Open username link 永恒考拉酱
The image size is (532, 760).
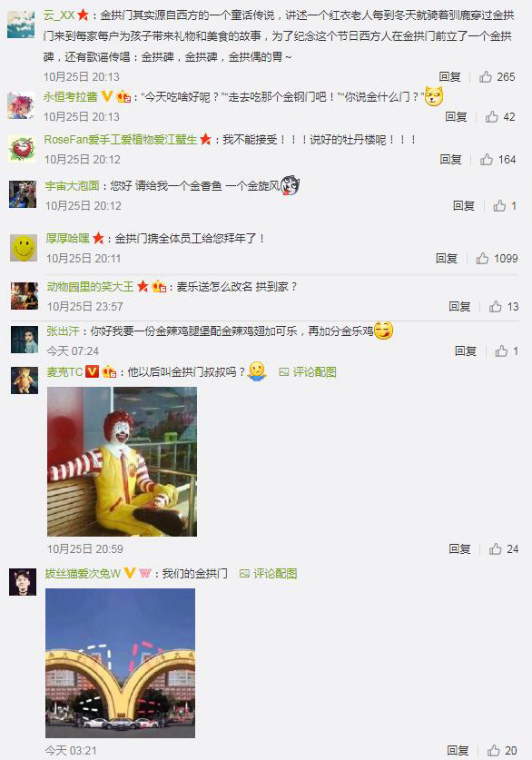(71, 97)
